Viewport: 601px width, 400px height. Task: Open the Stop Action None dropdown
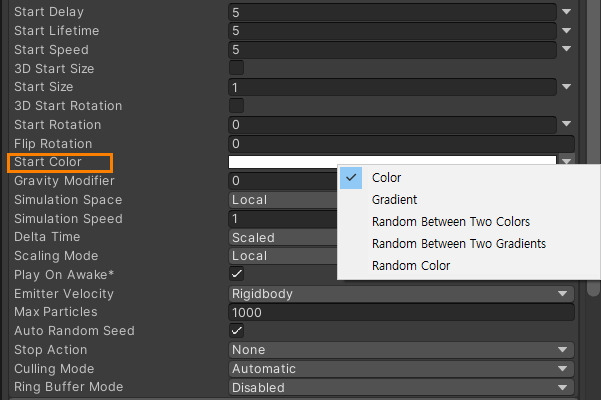[401, 350]
